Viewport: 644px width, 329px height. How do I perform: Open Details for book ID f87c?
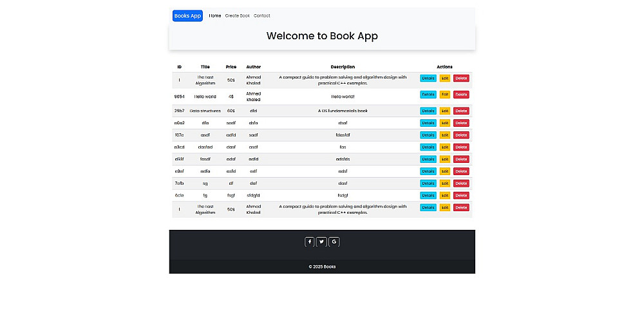(x=428, y=135)
